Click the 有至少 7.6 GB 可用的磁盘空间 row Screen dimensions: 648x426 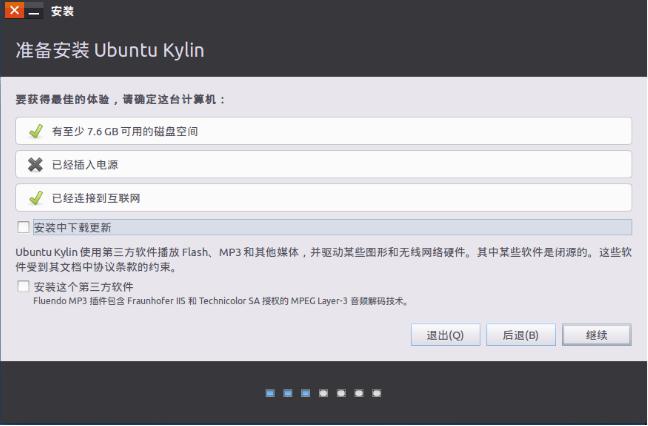tap(324, 131)
